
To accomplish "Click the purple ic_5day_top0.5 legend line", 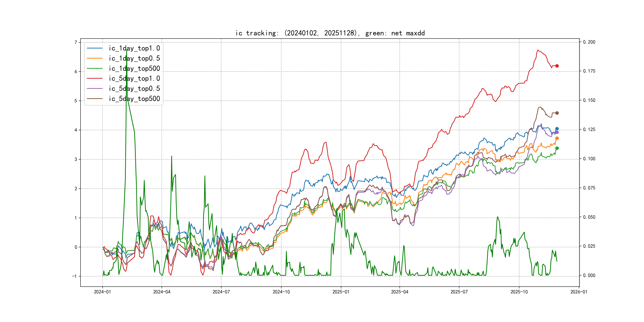I will click(x=95, y=88).
